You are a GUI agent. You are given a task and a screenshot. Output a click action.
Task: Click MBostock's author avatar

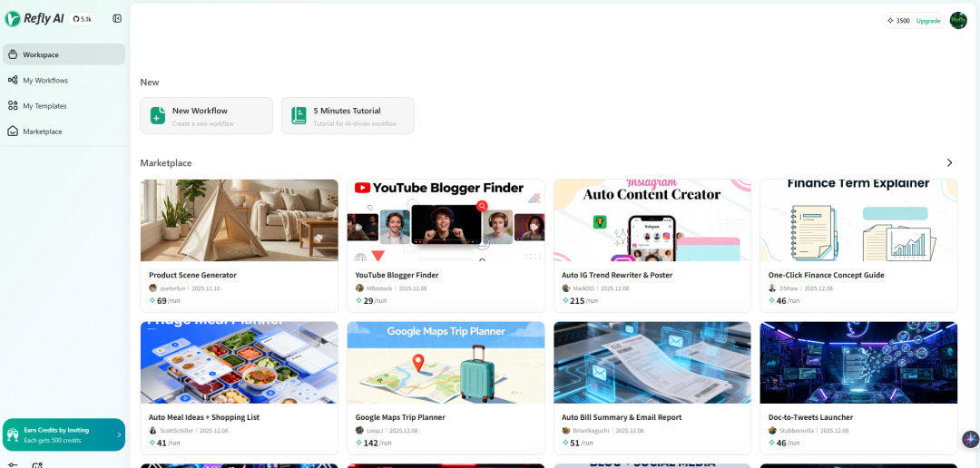coord(359,288)
